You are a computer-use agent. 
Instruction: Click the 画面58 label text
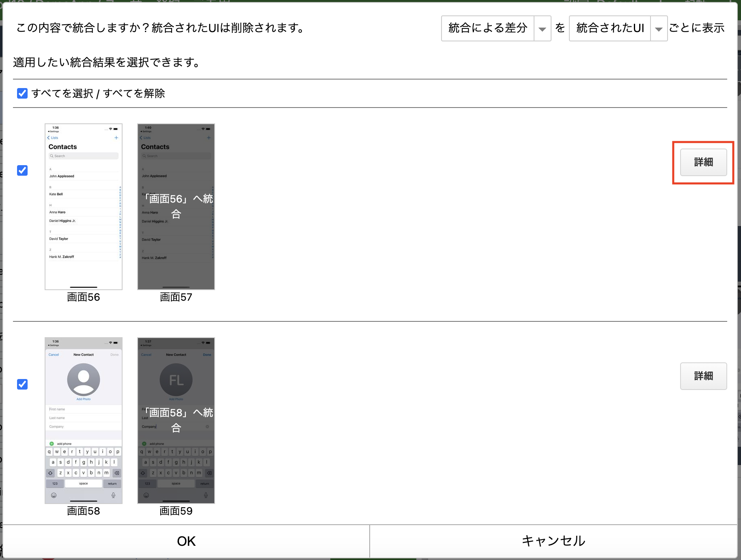pos(84,511)
